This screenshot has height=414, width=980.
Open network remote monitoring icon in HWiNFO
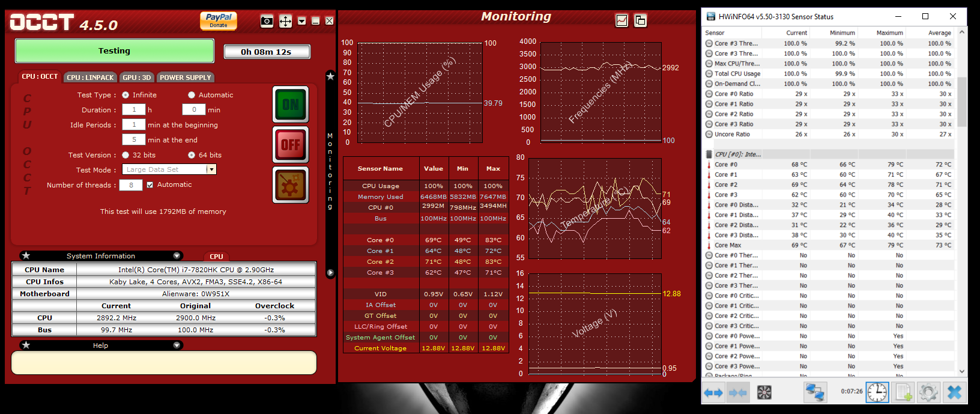point(815,393)
